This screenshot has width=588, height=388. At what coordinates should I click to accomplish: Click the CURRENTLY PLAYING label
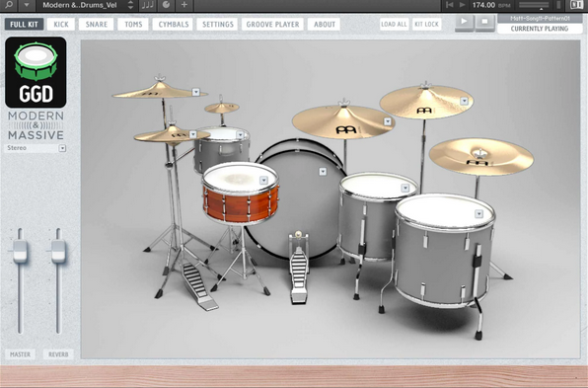pyautogui.click(x=540, y=29)
